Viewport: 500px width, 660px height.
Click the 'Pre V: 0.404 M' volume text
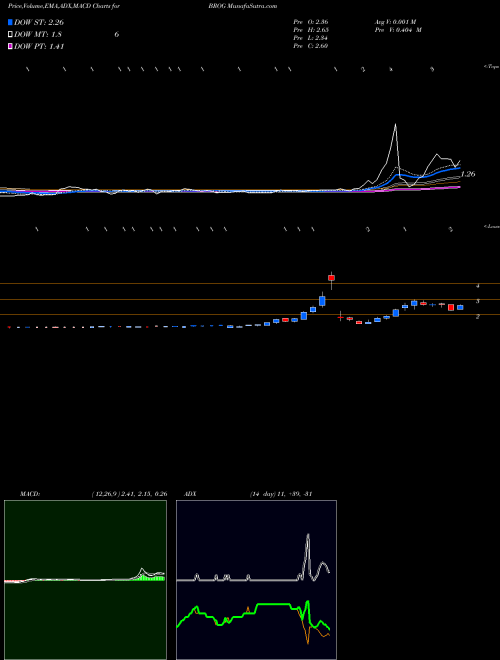coord(398,30)
